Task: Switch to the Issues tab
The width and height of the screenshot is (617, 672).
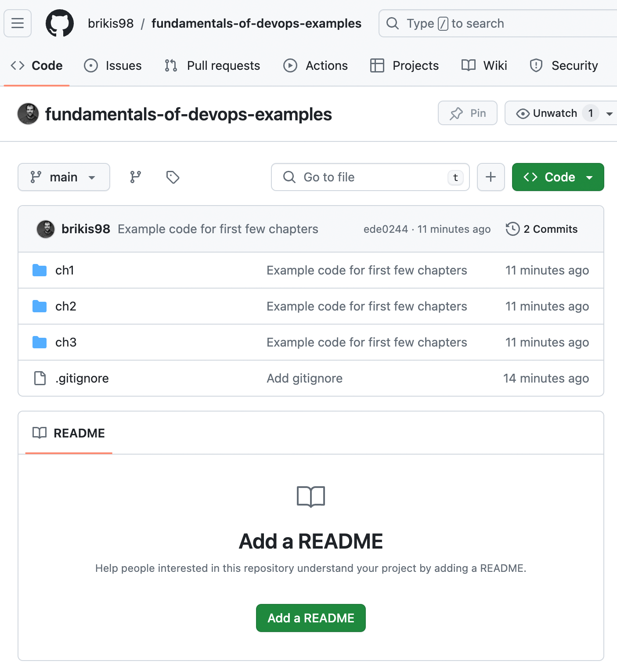Action: coord(113,65)
